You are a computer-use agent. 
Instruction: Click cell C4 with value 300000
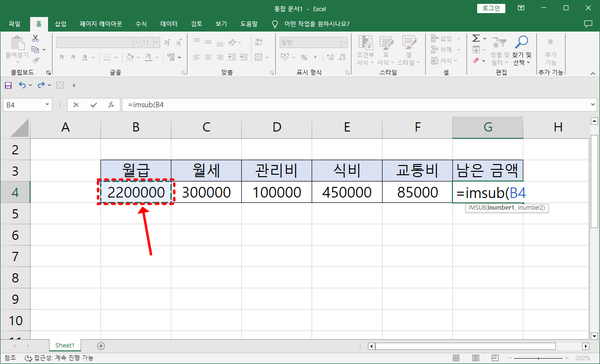click(206, 192)
